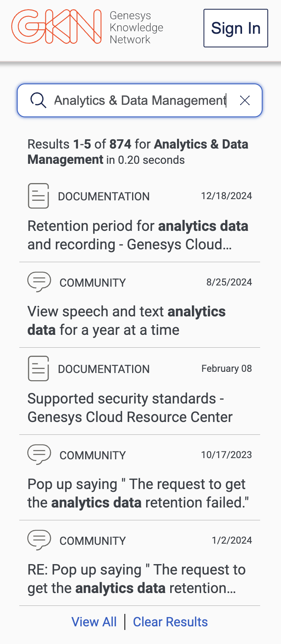Click the Genesys Knowledge Network title text
281x644 pixels.
coord(136,27)
